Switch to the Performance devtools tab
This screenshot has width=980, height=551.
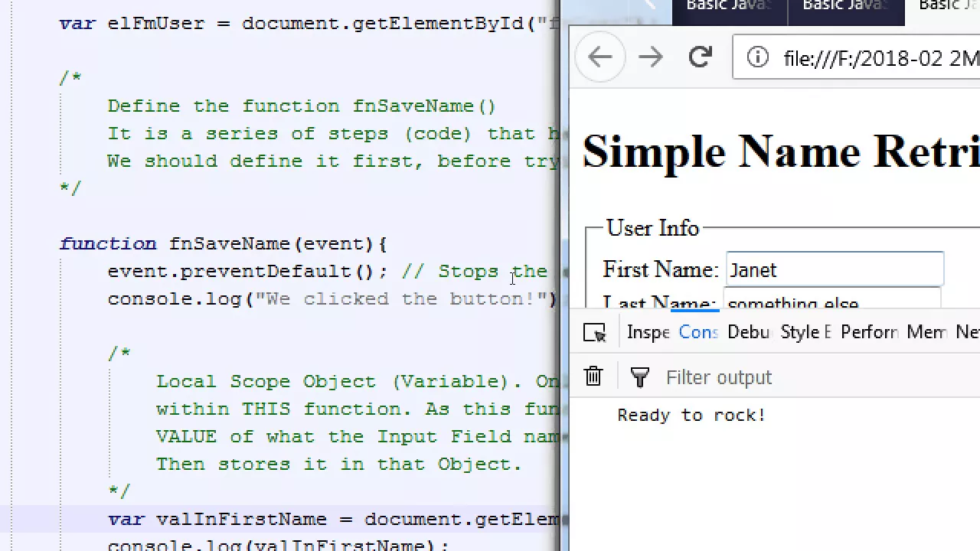[x=869, y=332]
